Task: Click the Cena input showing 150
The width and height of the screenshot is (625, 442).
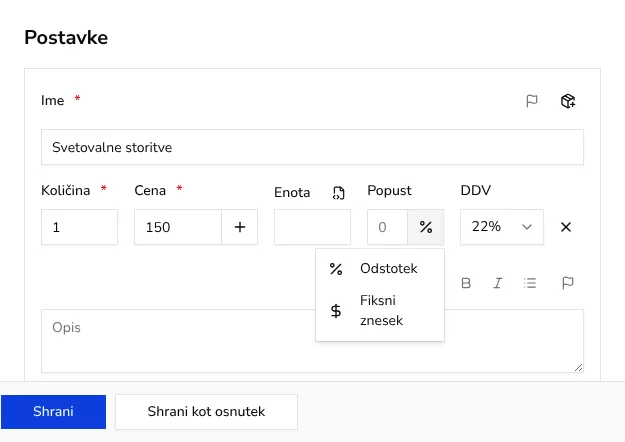Action: click(x=178, y=227)
